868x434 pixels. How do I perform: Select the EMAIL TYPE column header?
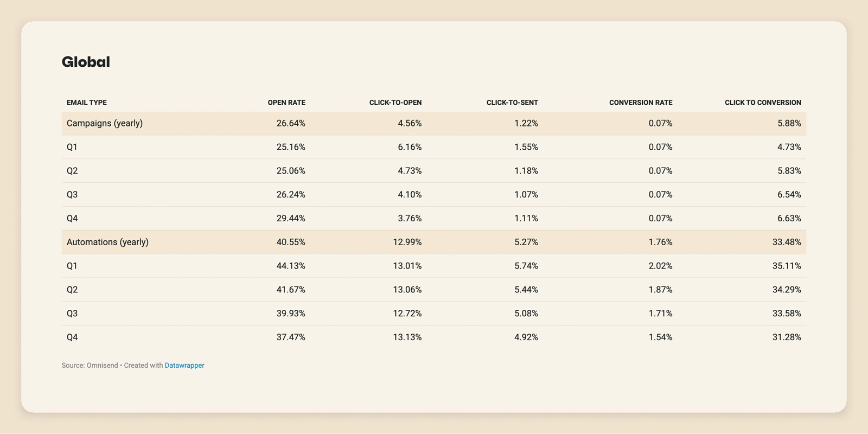87,103
